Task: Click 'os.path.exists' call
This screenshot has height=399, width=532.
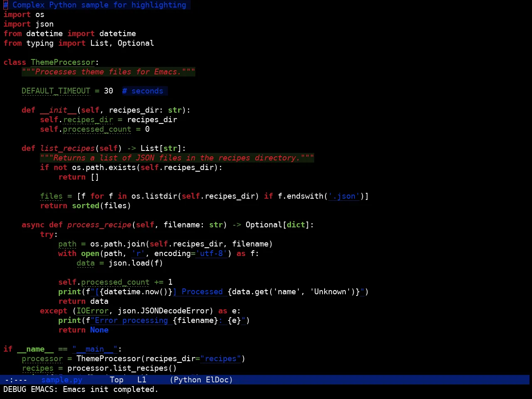Action: click(x=104, y=167)
